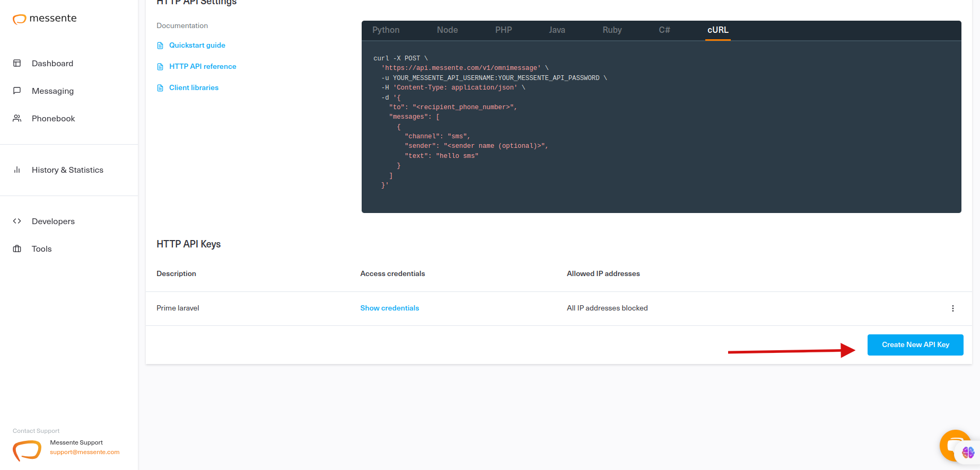The width and height of the screenshot is (980, 470).
Task: Open the Prime laravel row options menu
Action: (952, 308)
